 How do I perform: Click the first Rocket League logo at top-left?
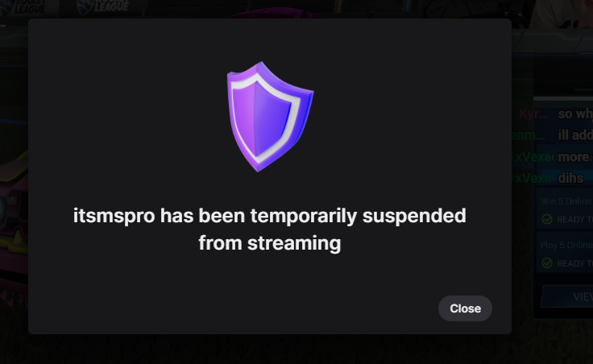point(23,6)
